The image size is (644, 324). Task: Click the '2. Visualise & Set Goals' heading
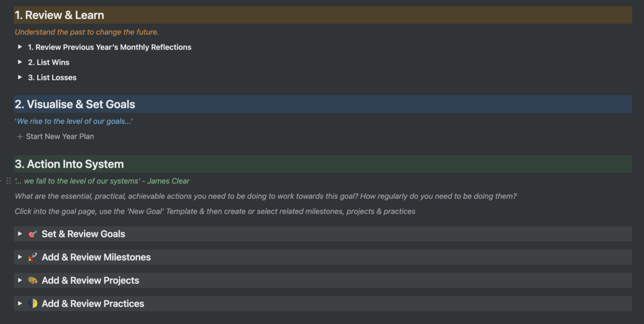(75, 105)
